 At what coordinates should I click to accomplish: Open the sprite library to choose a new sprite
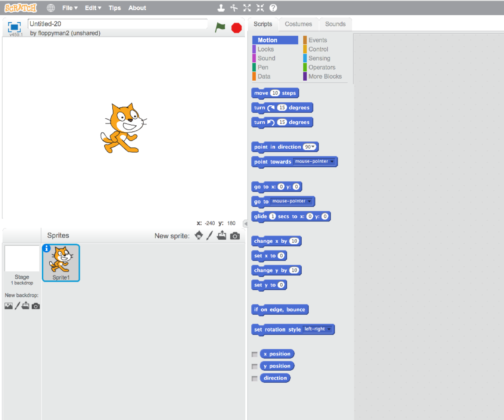(x=199, y=235)
